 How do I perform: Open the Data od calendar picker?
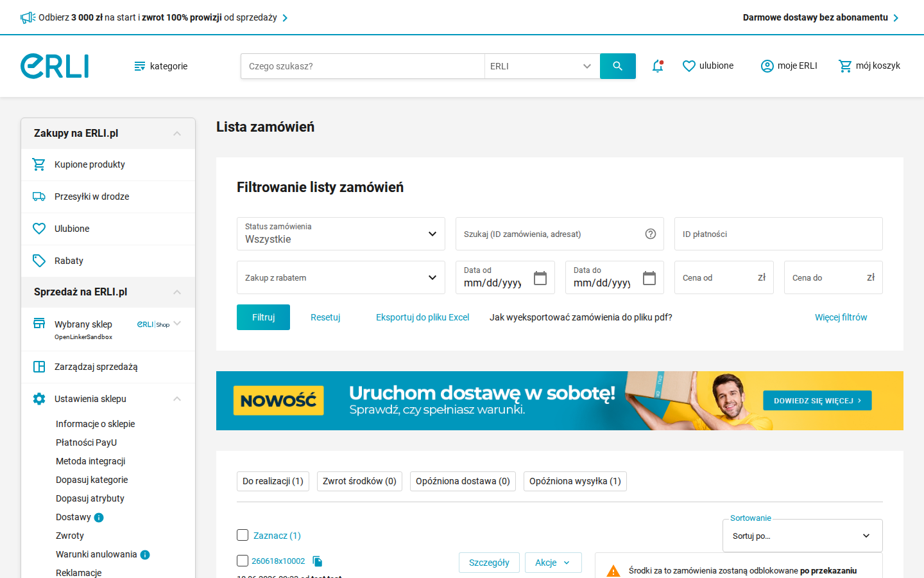click(x=540, y=278)
